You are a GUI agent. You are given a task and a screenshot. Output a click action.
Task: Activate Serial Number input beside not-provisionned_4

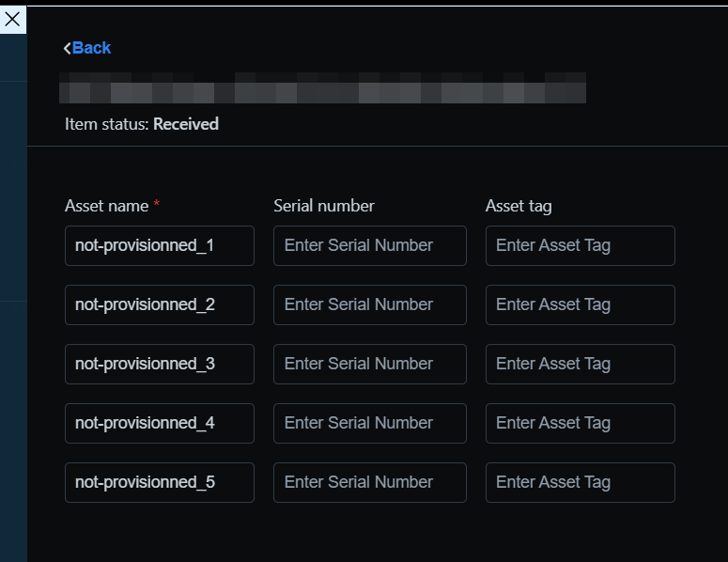point(369,423)
